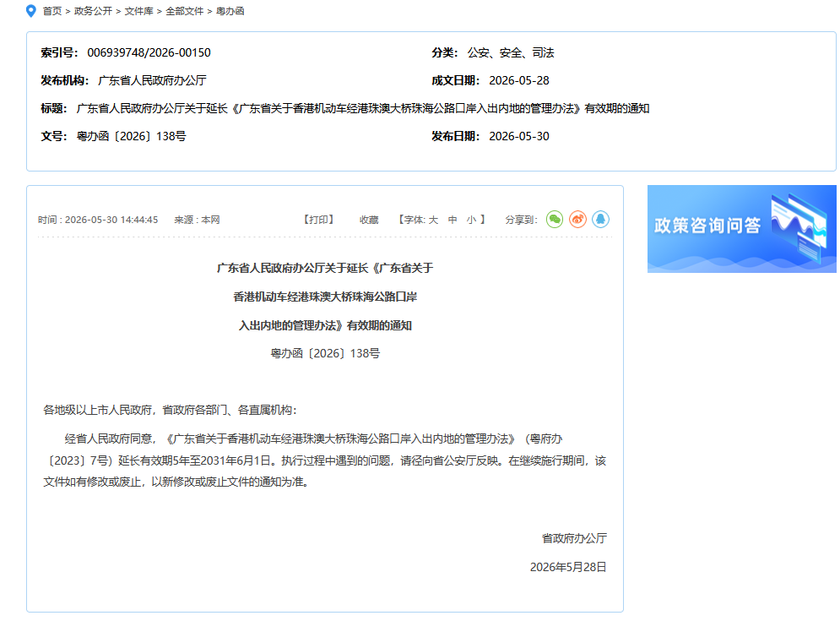Set font size to 大
Image resolution: width=840 pixels, height=621 pixels.
coord(433,220)
